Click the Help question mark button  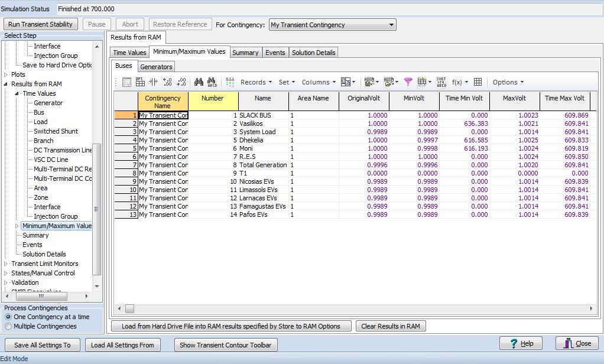(x=521, y=343)
